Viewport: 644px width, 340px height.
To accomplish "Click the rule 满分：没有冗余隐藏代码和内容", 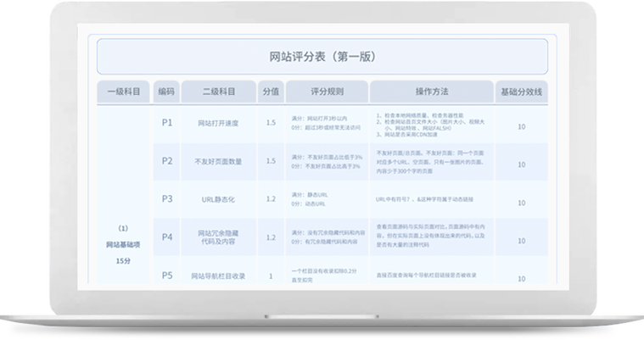I will click(x=328, y=233).
